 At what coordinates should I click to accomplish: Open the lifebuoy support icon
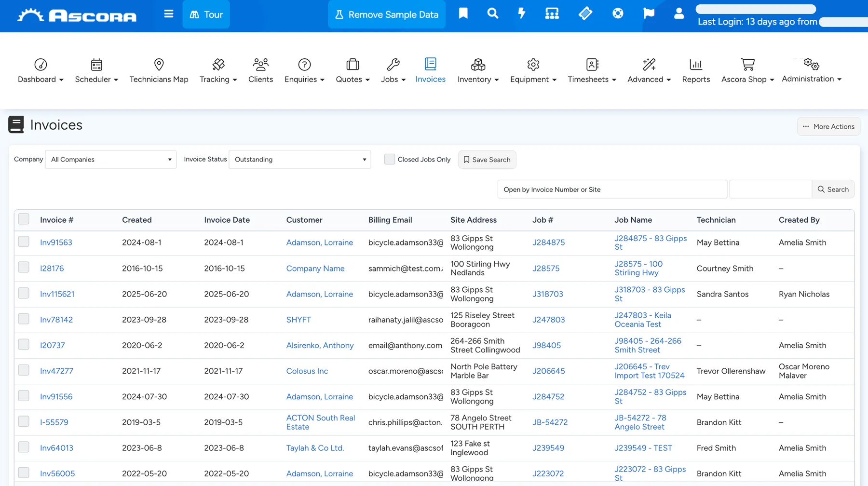pyautogui.click(x=618, y=13)
